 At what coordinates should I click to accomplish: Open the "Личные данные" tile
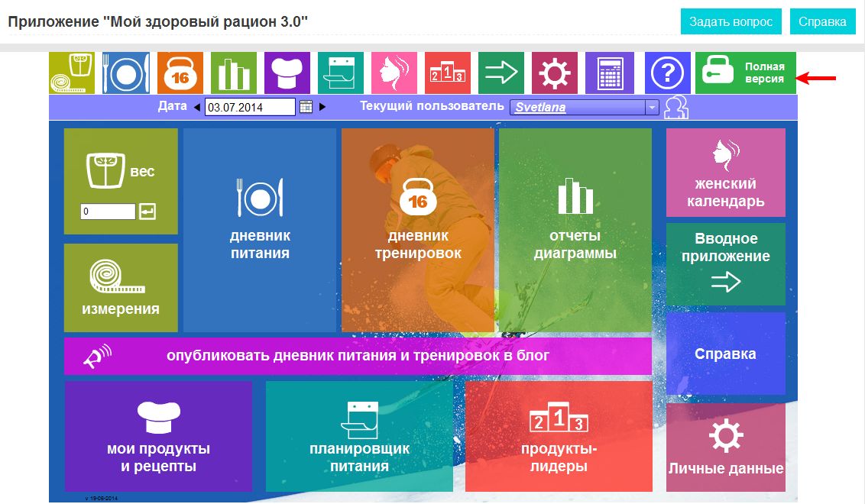726,447
